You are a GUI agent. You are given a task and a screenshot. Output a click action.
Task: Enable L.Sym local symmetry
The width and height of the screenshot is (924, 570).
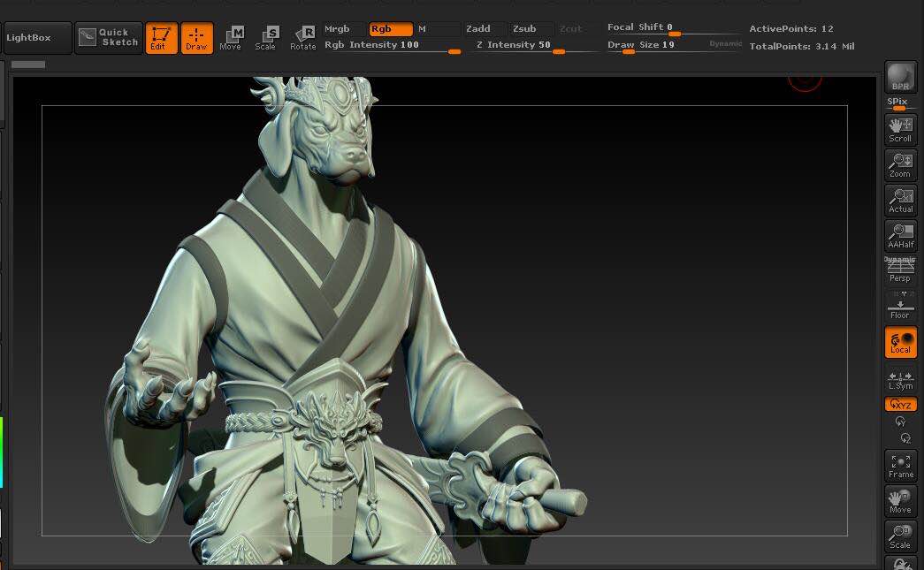click(900, 381)
